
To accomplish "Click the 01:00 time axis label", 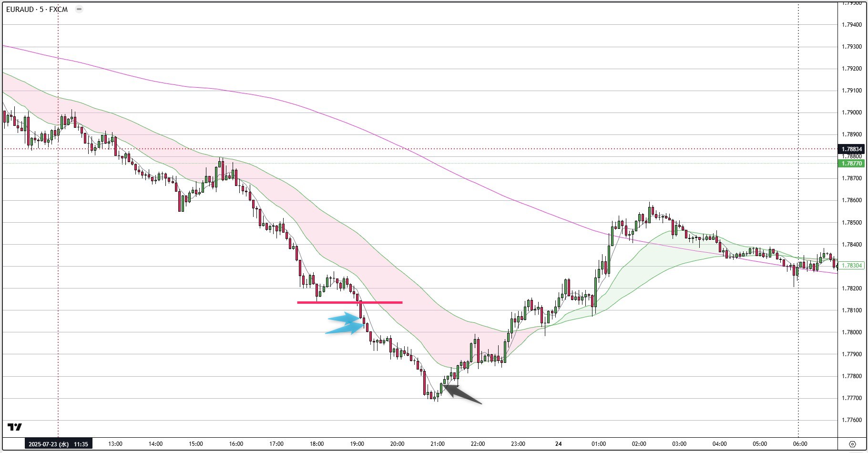I will click(x=599, y=444).
